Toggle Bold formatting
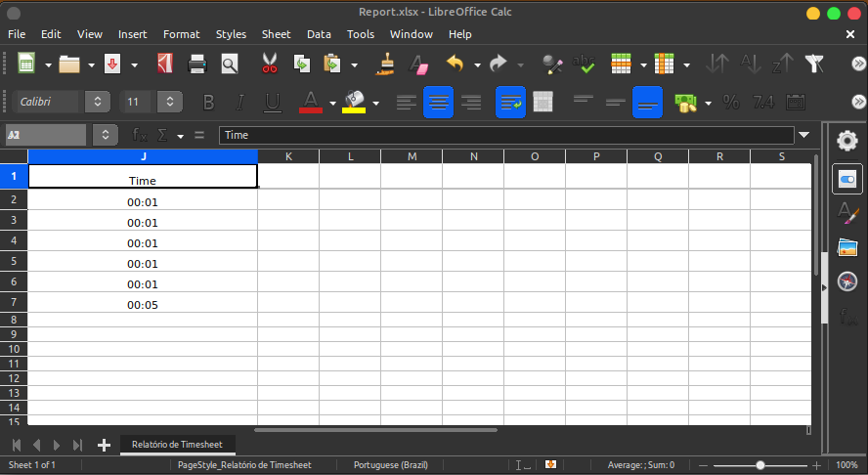The width and height of the screenshot is (868, 475). 208,103
